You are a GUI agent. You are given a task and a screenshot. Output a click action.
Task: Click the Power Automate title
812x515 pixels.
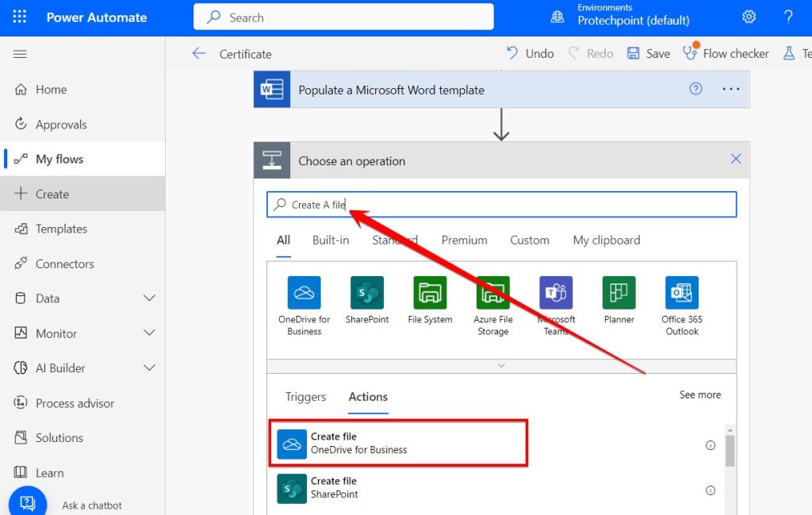(97, 17)
